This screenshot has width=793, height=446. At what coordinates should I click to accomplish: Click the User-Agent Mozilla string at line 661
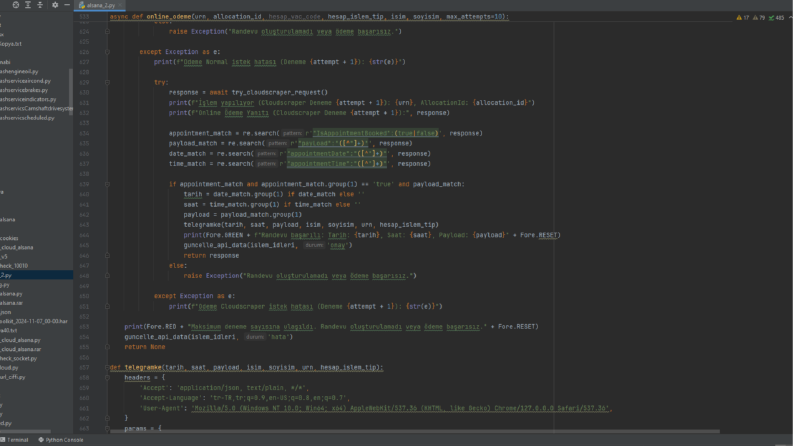coord(401,408)
